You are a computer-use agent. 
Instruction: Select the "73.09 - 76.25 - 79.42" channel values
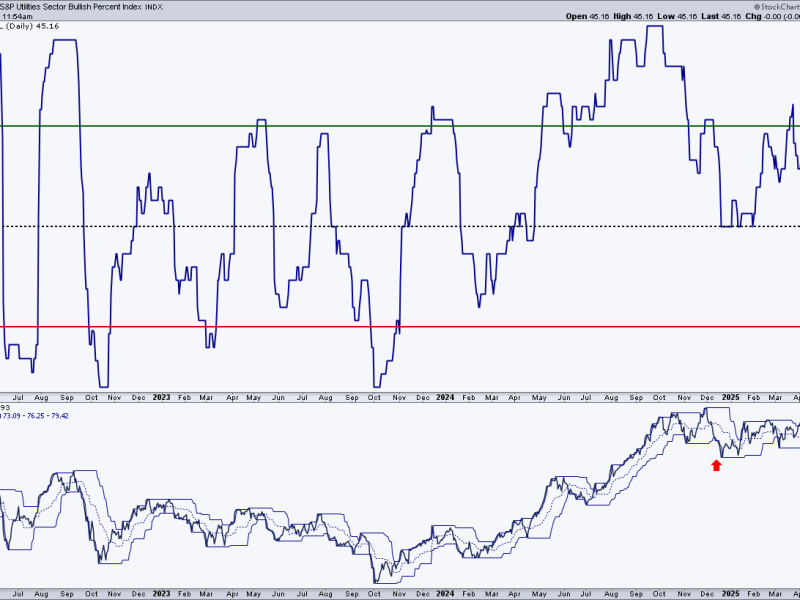tap(35, 416)
